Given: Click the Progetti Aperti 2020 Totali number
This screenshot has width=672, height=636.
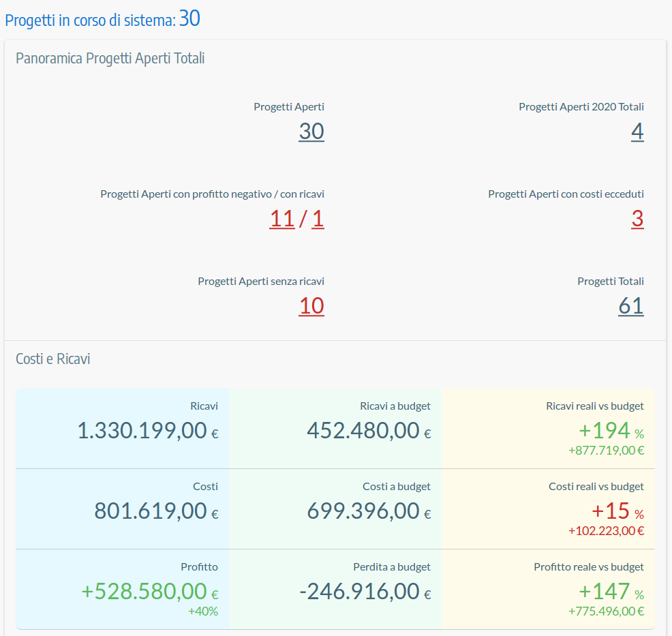Looking at the screenshot, I should coord(637,132).
